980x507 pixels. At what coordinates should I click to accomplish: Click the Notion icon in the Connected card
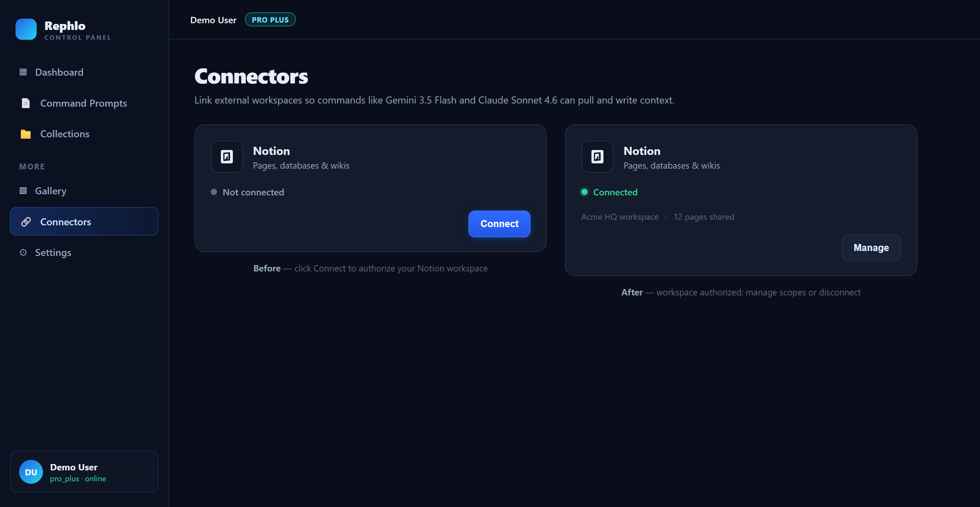click(x=597, y=157)
